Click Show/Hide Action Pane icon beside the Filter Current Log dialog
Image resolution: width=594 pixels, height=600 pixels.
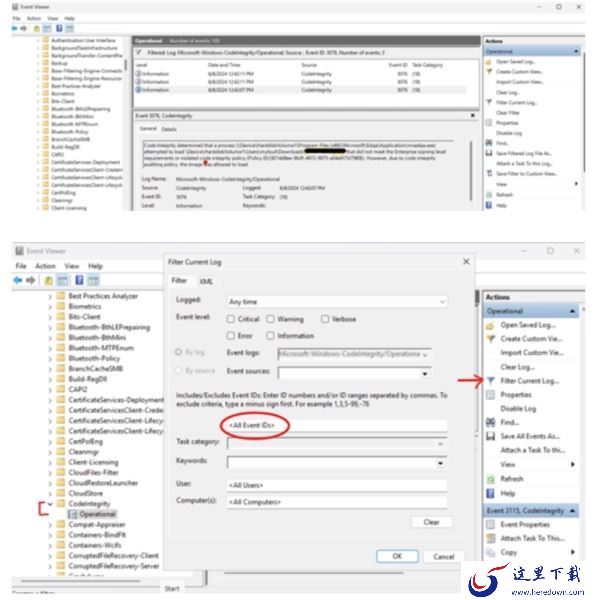click(93, 280)
